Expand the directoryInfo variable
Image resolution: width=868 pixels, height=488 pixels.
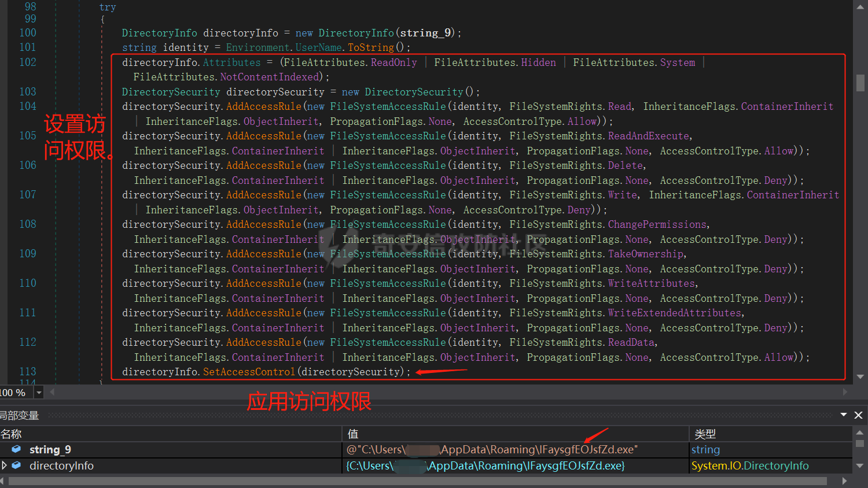(x=5, y=465)
